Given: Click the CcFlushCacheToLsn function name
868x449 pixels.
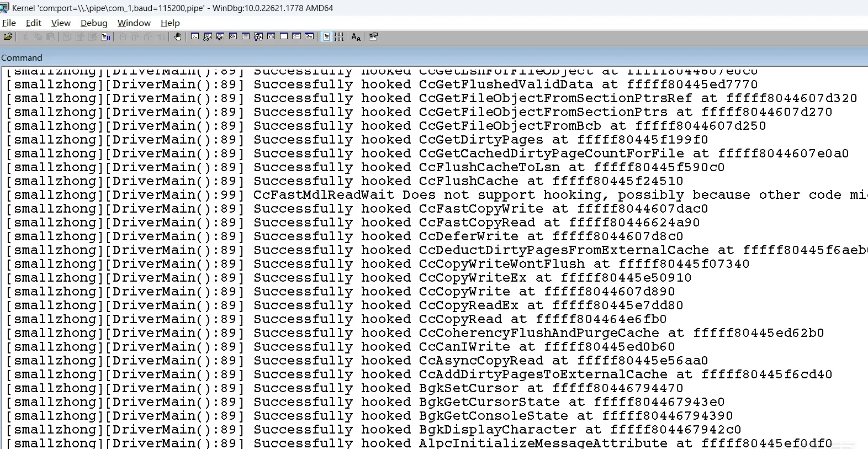Looking at the screenshot, I should click(x=489, y=167).
